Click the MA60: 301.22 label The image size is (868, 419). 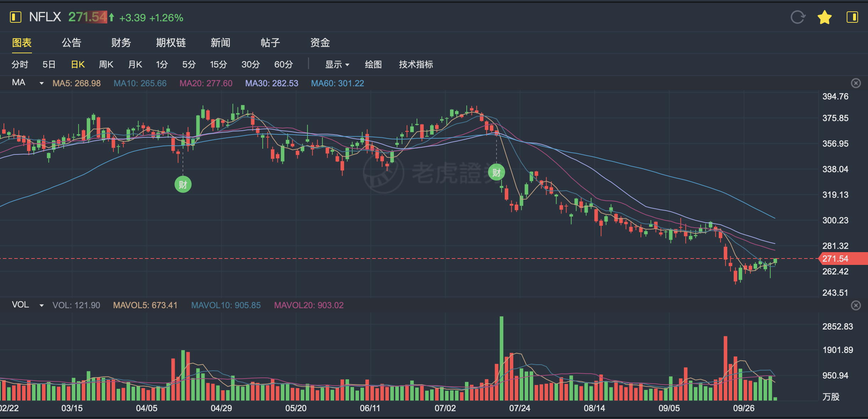[x=337, y=83]
